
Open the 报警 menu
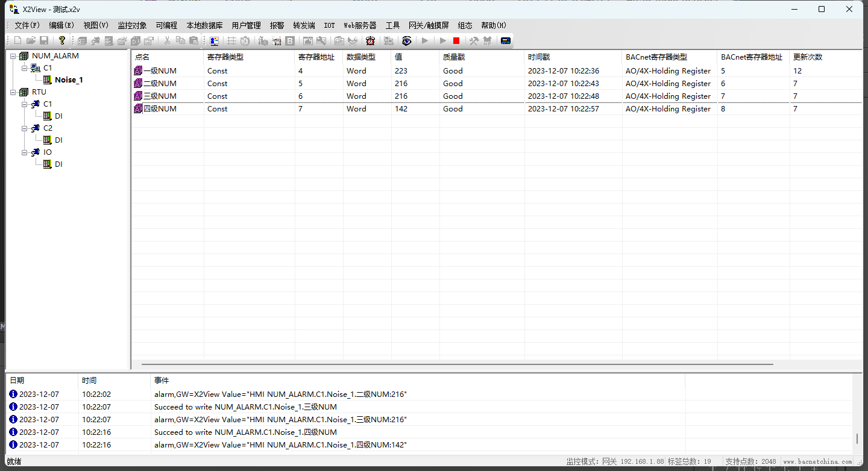click(277, 25)
